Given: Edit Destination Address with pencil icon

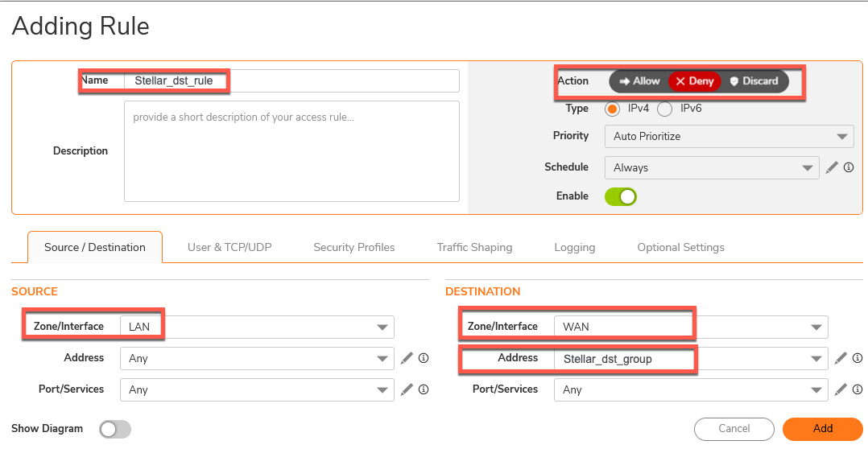Looking at the screenshot, I should [x=841, y=358].
